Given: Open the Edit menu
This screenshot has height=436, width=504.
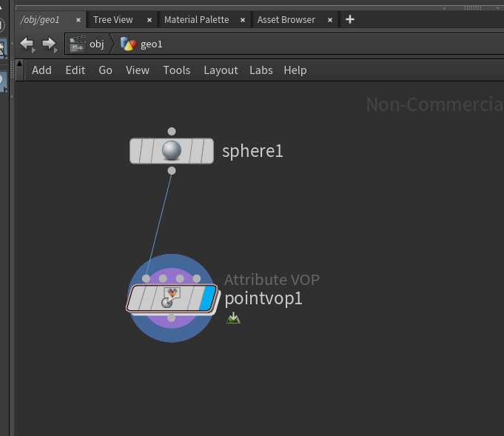Looking at the screenshot, I should (75, 70).
